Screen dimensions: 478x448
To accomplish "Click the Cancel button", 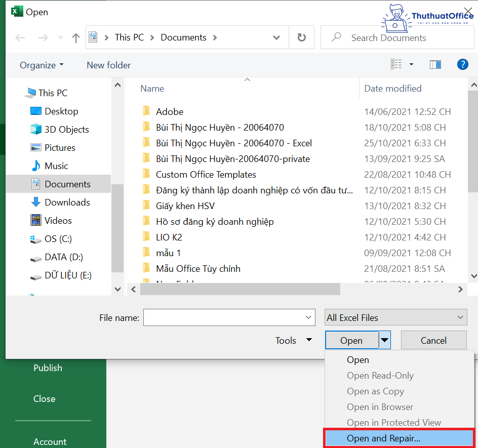I will 433,340.
